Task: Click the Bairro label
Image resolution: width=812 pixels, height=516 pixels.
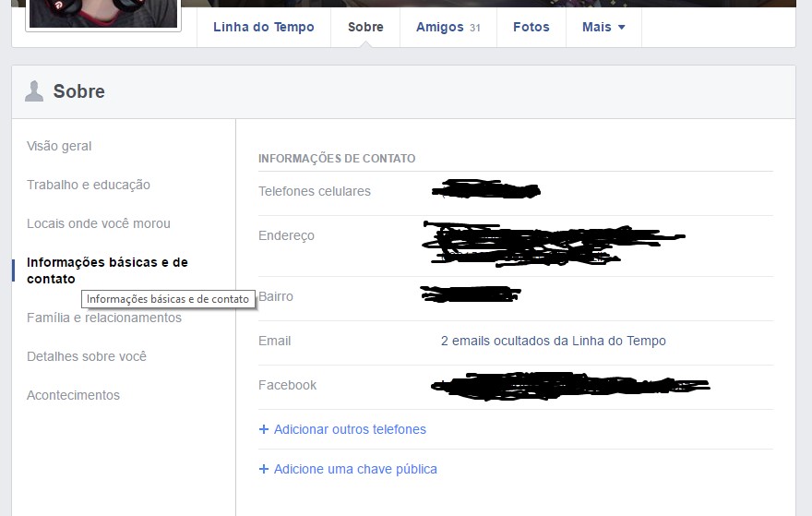Action: tap(276, 297)
